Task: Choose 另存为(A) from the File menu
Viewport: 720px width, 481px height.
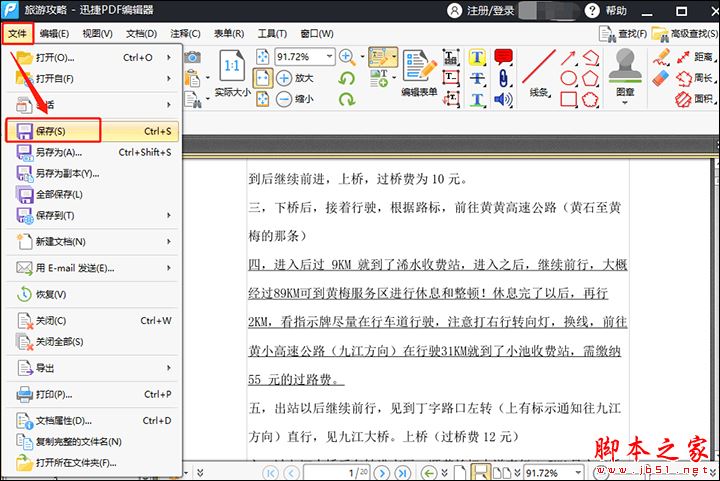Action: click(x=58, y=153)
